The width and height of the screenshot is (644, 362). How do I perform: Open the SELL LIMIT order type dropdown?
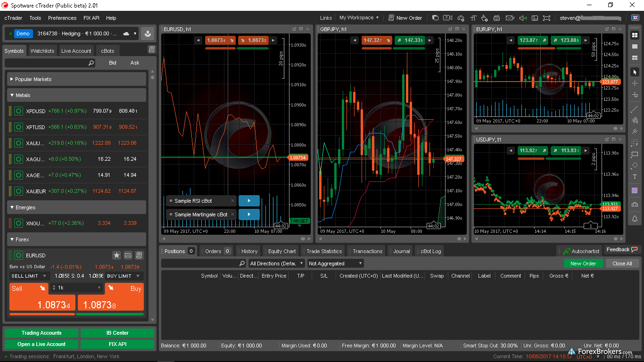tap(29, 276)
